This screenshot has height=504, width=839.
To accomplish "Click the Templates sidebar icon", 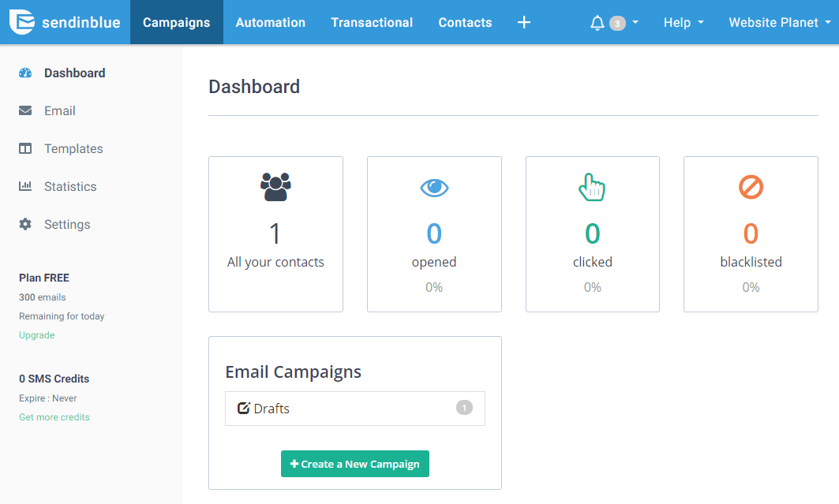I will [x=24, y=148].
